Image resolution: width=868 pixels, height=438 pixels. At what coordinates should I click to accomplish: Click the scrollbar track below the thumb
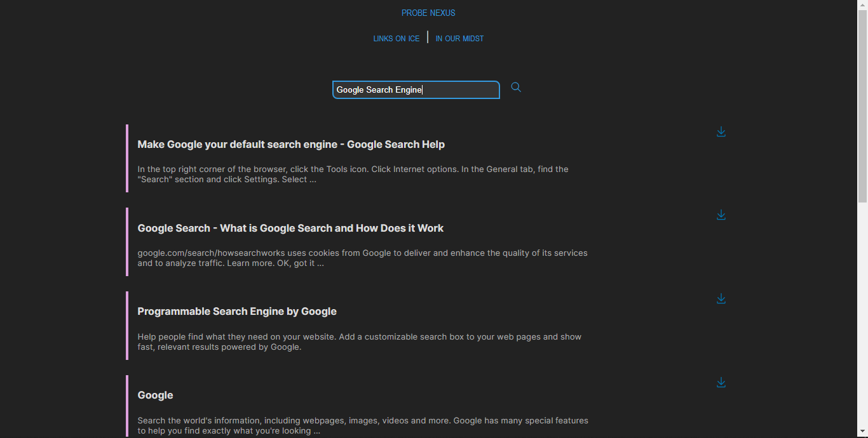862,317
